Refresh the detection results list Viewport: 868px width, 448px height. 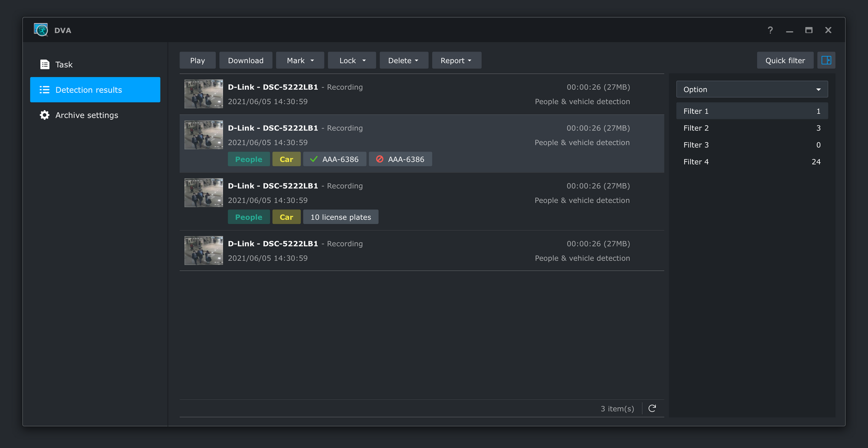point(652,408)
